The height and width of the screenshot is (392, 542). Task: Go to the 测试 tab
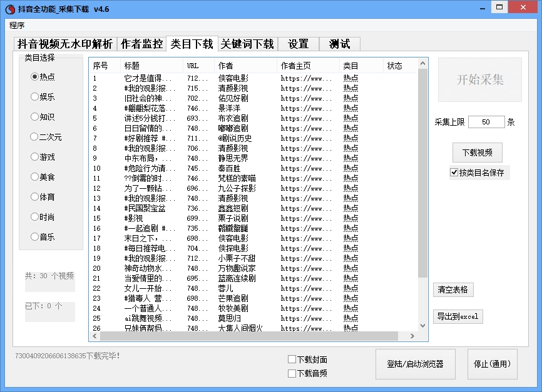coord(339,44)
